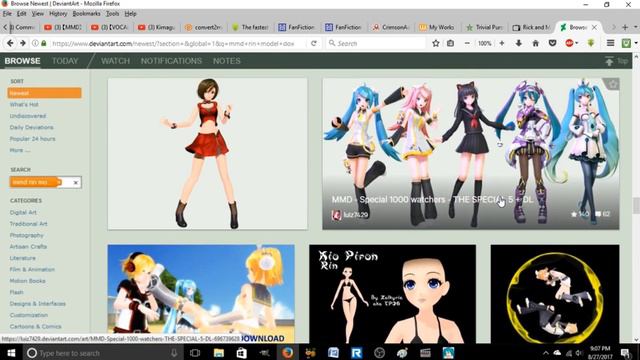This screenshot has height=360, width=640.
Task: Open NOTES in the top bar
Action: point(227,61)
